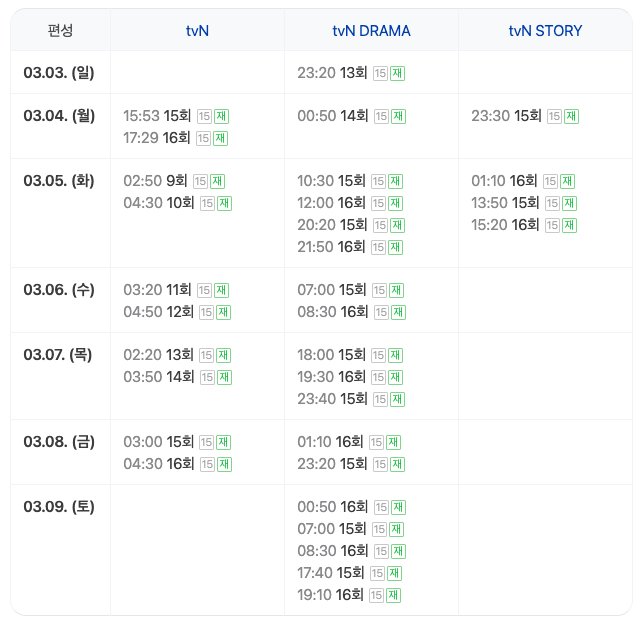Screen dimensions: 644x627
Task: Select the 03.09. (토) date row label
Action: pos(59,507)
